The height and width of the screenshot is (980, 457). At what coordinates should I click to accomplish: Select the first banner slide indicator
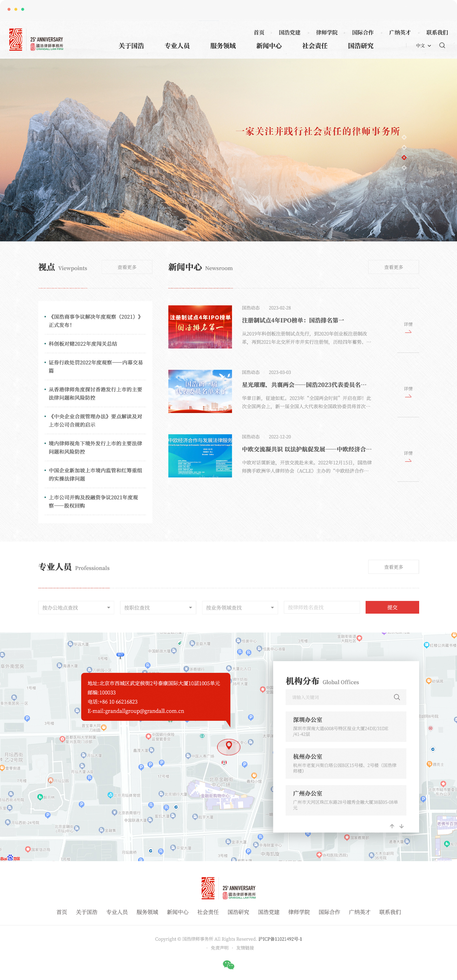pyautogui.click(x=404, y=137)
